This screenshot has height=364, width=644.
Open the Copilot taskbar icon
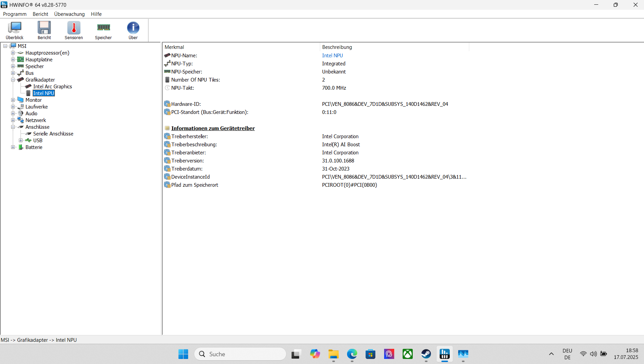coord(315,354)
